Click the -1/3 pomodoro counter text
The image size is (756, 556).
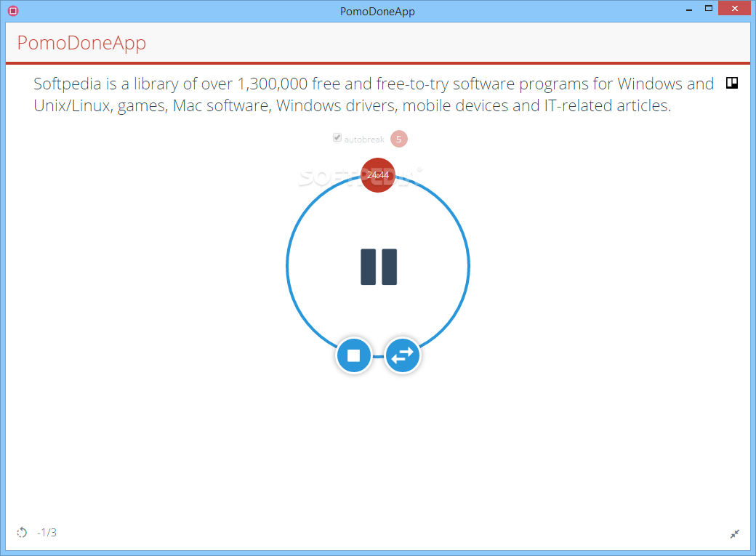[47, 532]
